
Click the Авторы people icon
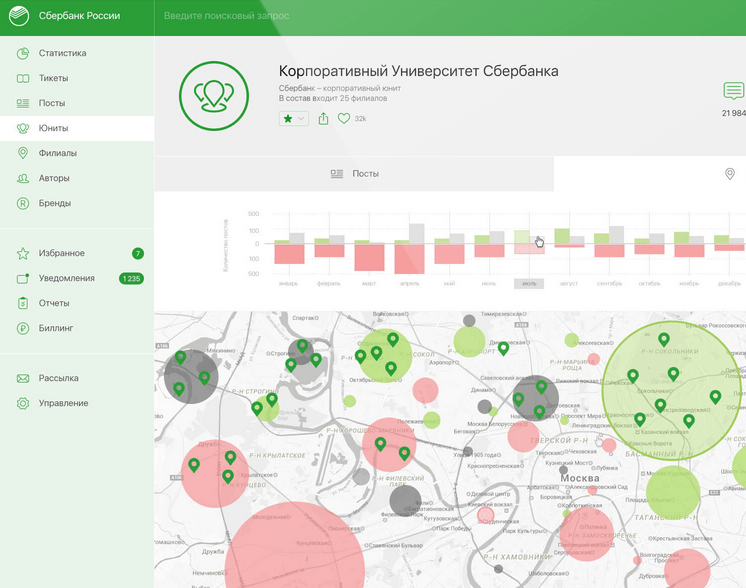(x=23, y=178)
